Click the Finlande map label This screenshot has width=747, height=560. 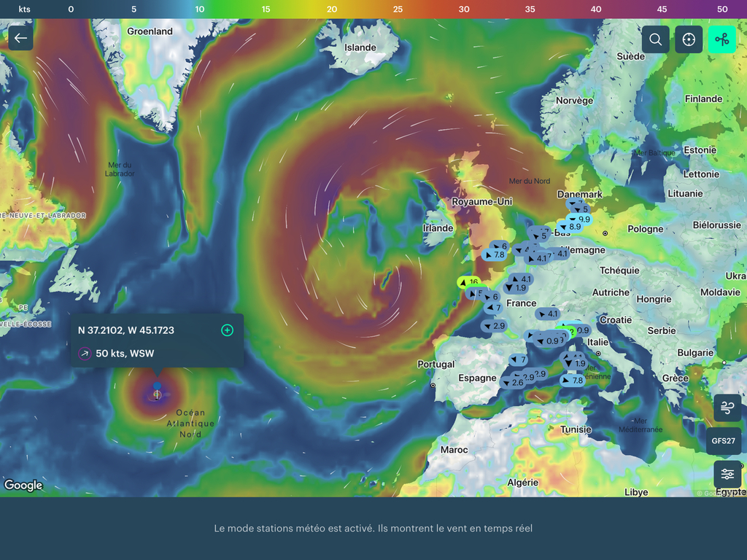pos(704,99)
